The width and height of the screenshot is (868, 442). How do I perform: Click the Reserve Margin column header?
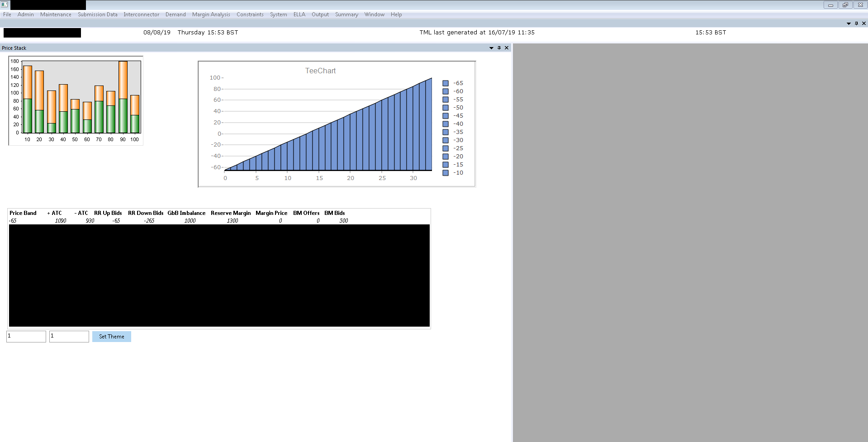230,213
